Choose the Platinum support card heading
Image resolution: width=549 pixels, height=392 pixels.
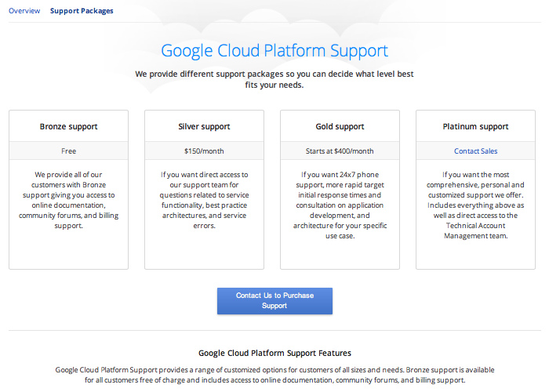[475, 126]
